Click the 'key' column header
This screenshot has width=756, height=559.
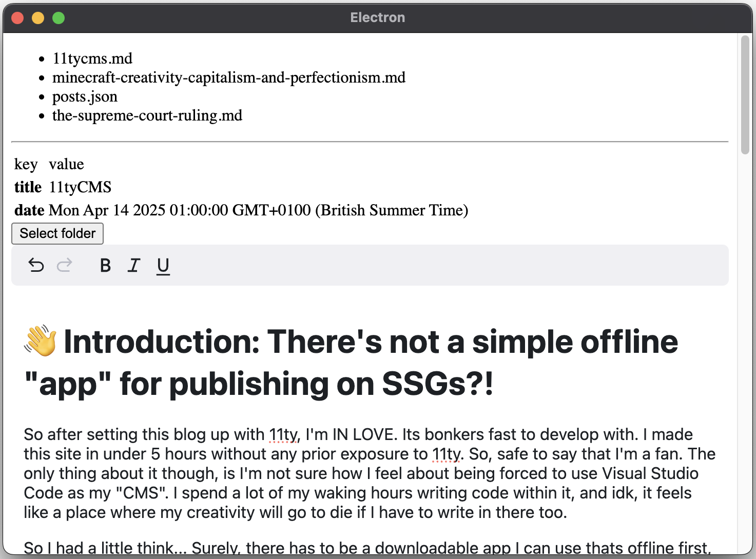26,164
